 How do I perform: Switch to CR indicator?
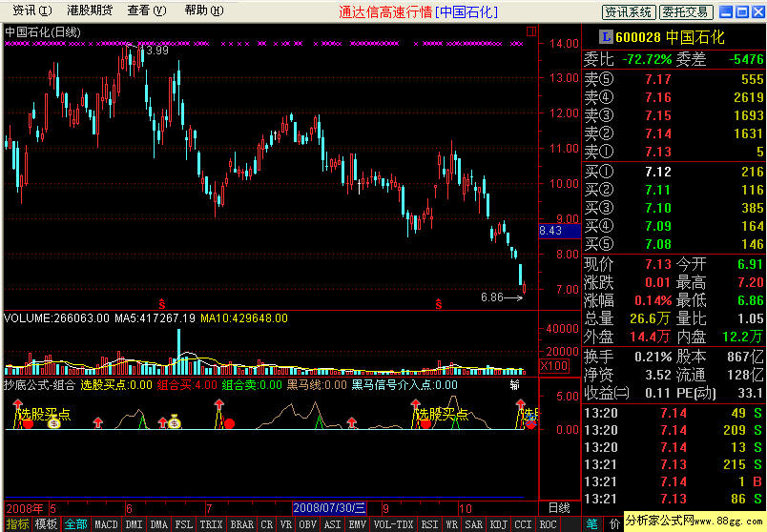tap(266, 524)
